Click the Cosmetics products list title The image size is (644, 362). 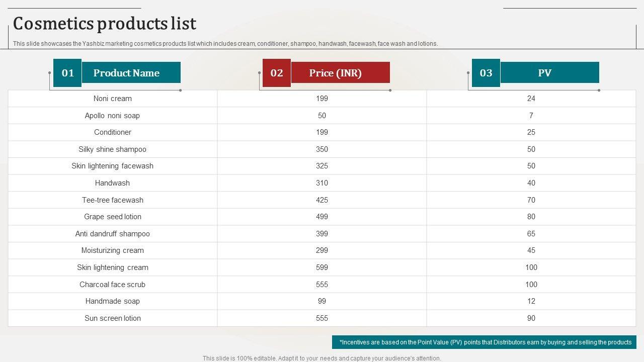(105, 24)
